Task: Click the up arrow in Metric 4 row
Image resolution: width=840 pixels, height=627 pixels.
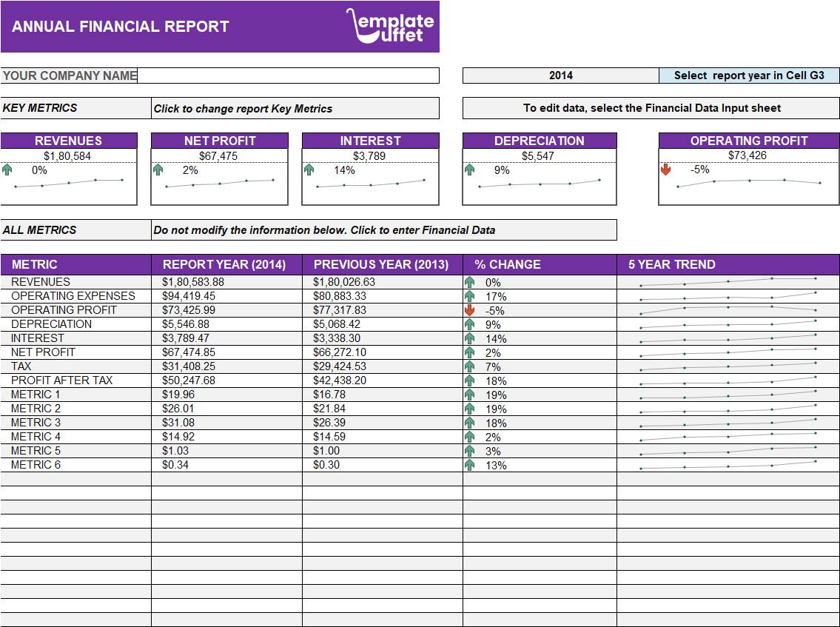Action: pyautogui.click(x=470, y=437)
